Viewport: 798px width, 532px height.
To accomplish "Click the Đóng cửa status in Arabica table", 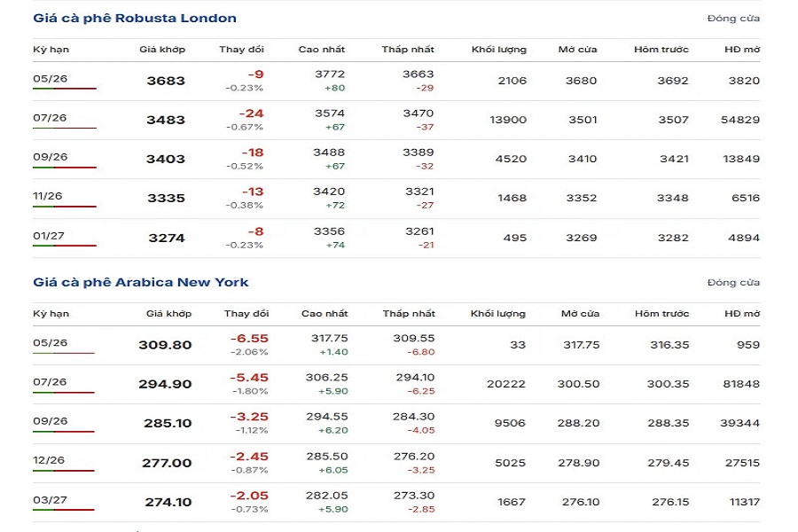I will (x=733, y=282).
